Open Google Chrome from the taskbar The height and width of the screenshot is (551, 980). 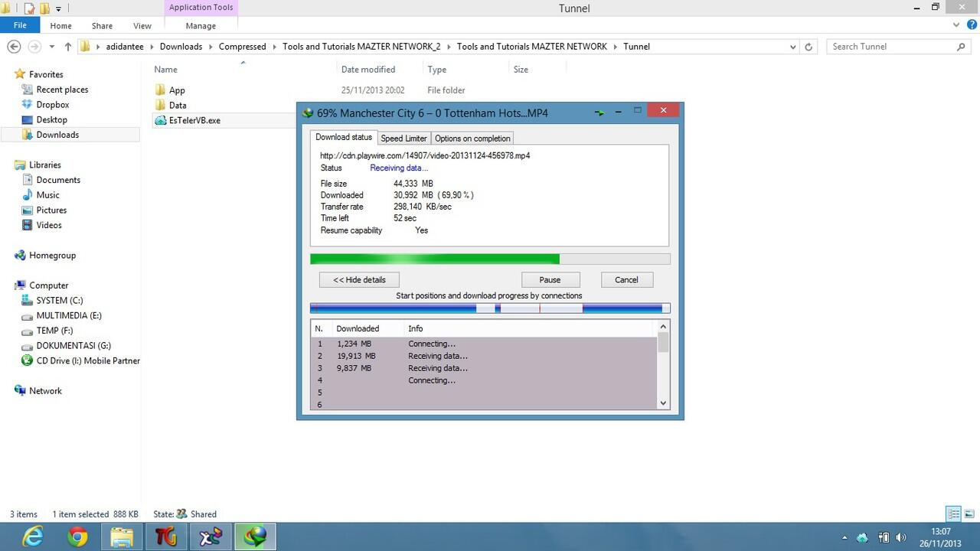[x=77, y=537]
